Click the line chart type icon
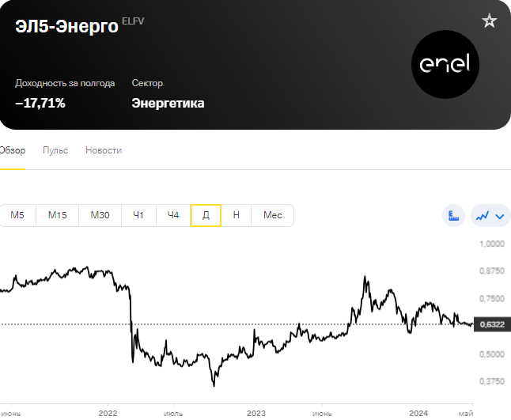 point(483,216)
